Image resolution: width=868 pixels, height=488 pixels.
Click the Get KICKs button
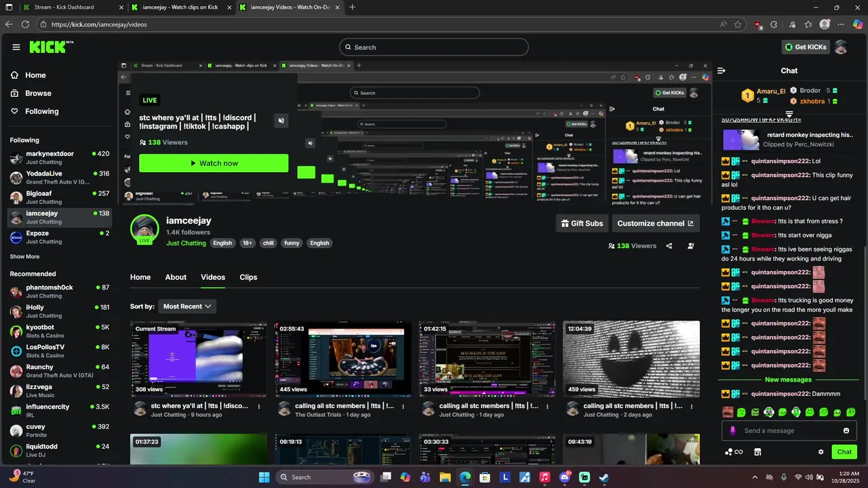(x=806, y=47)
